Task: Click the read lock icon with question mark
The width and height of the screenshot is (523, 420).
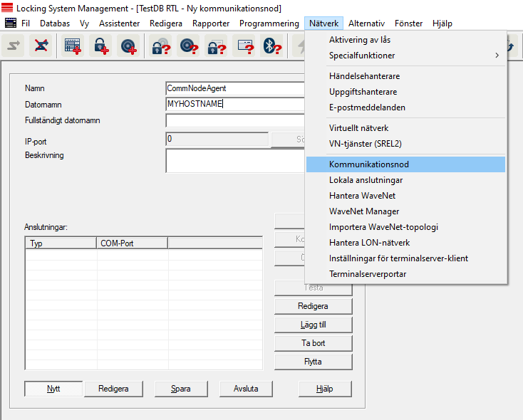Action: pos(160,46)
